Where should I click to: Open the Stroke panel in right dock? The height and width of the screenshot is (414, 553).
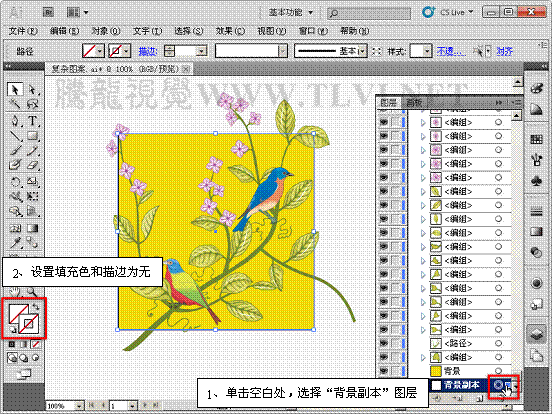[x=536, y=212]
